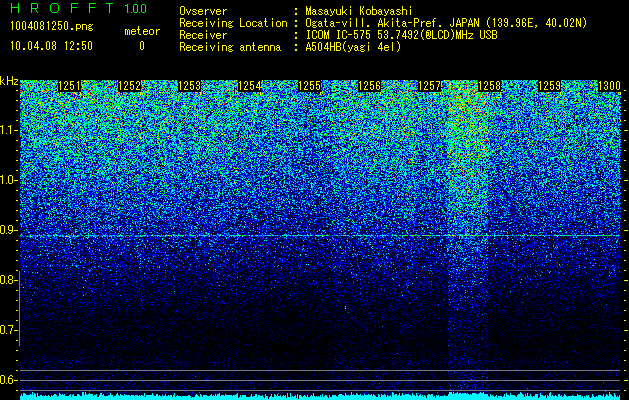Click the 0.8 frequency axis label
Screen dimensions: 629x400
8,280
